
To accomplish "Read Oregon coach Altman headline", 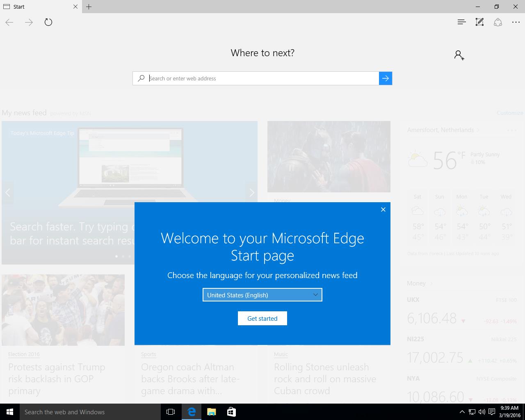I will coord(190,379).
